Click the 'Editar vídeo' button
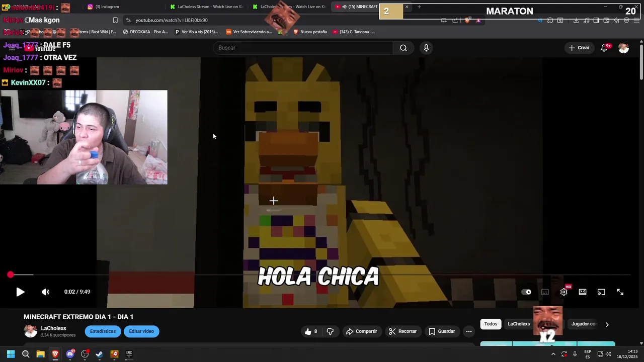The height and width of the screenshot is (362, 644). 141,331
